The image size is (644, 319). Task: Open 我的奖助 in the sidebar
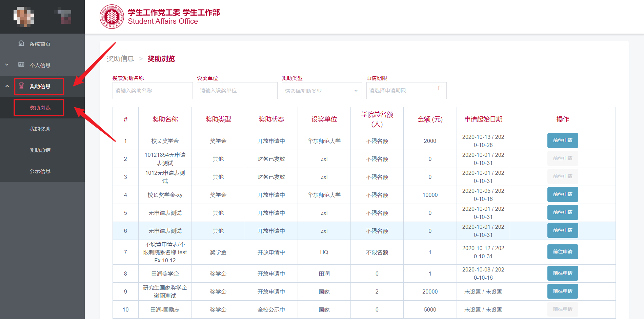click(40, 129)
